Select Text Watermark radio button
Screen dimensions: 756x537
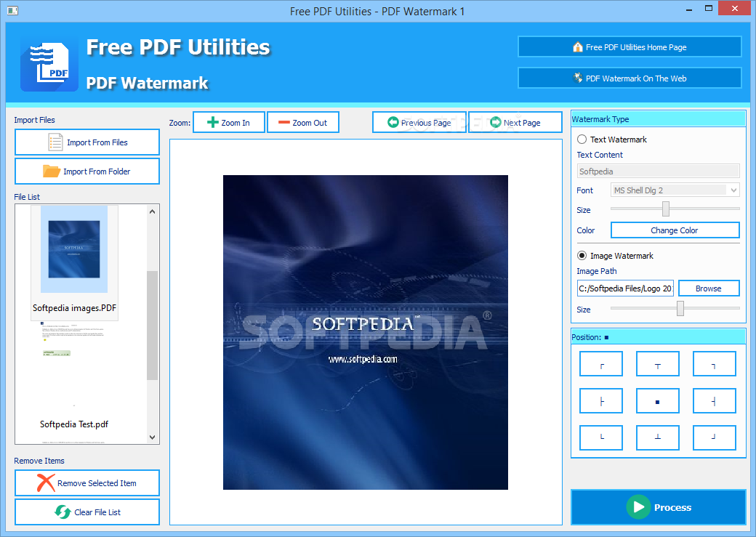tap(582, 140)
